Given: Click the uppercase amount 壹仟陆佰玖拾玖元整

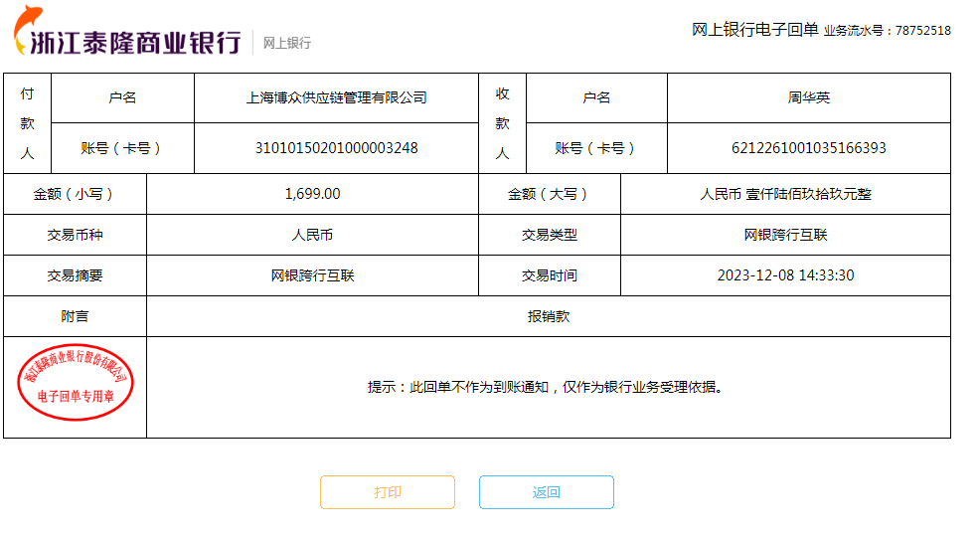Looking at the screenshot, I should click(x=785, y=194).
